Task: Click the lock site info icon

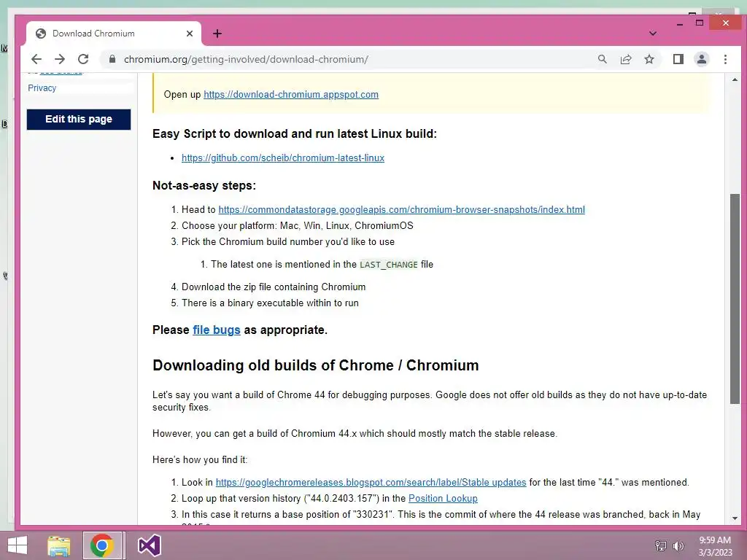Action: point(112,59)
